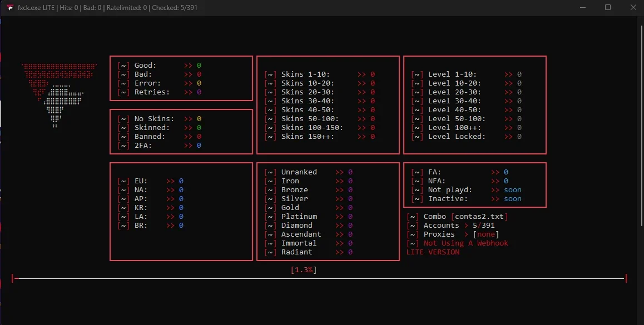Image resolution: width=644 pixels, height=325 pixels.
Task: Click the "NFA:" row
Action: [x=460, y=181]
